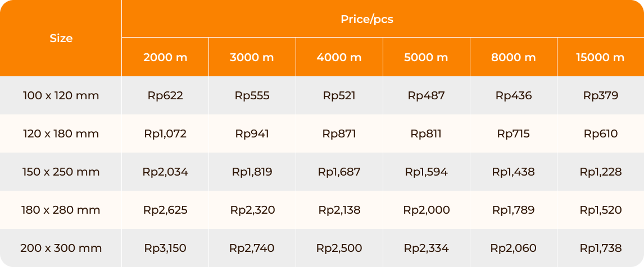Select the Rp1,072 price cell
The width and height of the screenshot is (644, 267).
click(165, 133)
